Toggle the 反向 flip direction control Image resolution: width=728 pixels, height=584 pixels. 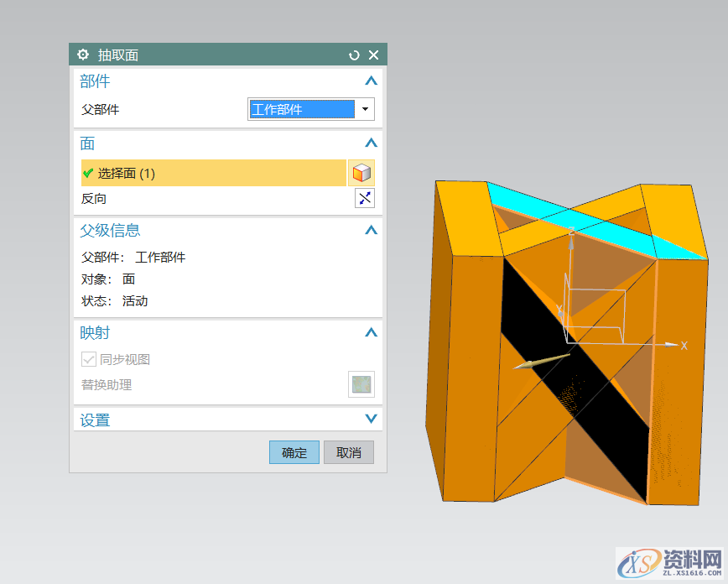click(365, 198)
